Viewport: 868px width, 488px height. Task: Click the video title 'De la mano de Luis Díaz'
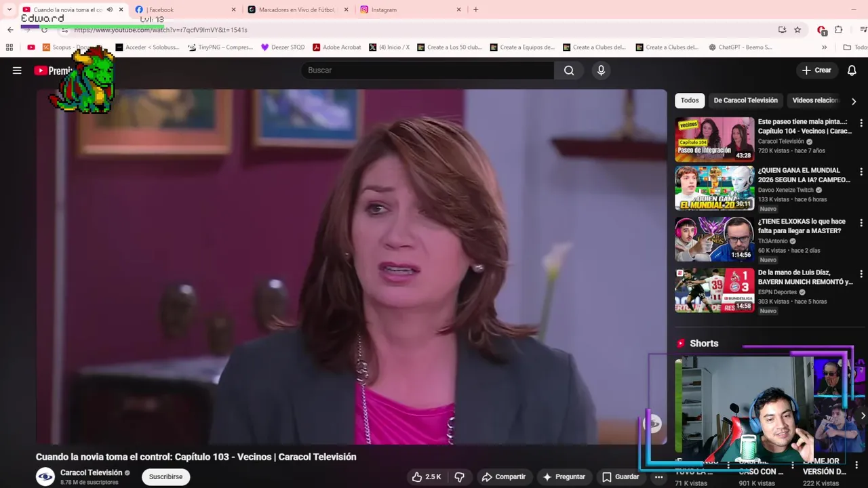(805, 277)
